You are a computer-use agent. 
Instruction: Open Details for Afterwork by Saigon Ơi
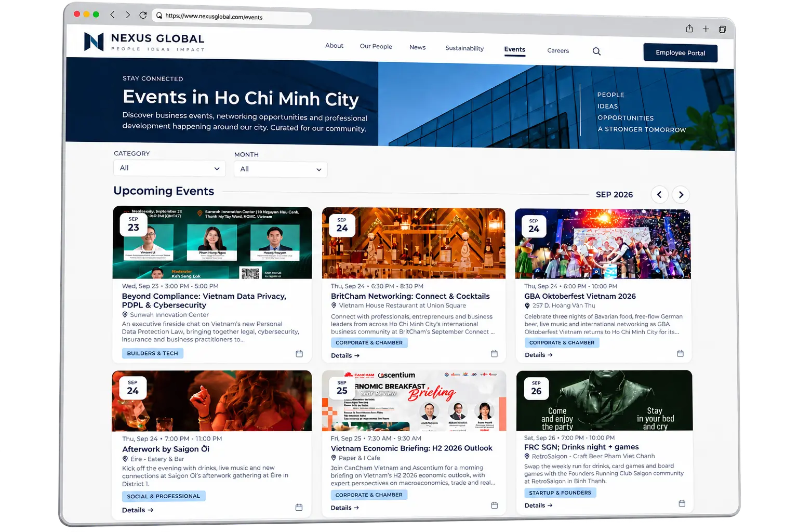click(x=138, y=510)
